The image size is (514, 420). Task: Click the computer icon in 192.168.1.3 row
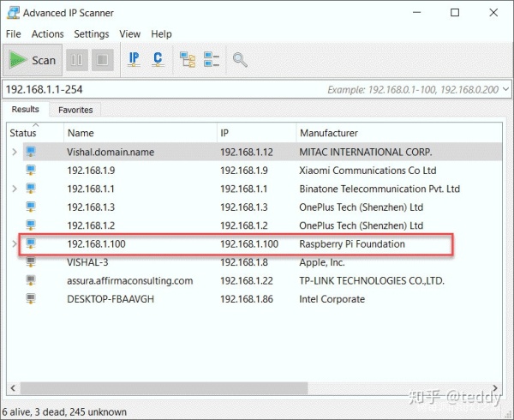tap(31, 207)
